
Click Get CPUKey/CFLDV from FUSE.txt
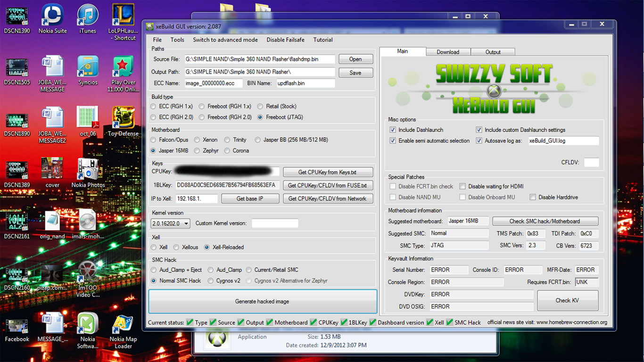[x=328, y=185]
